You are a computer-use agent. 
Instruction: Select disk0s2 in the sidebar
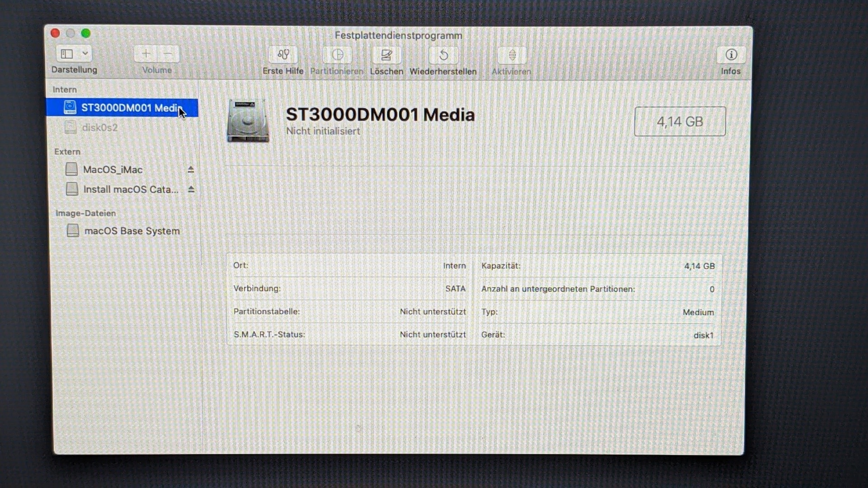(x=99, y=127)
